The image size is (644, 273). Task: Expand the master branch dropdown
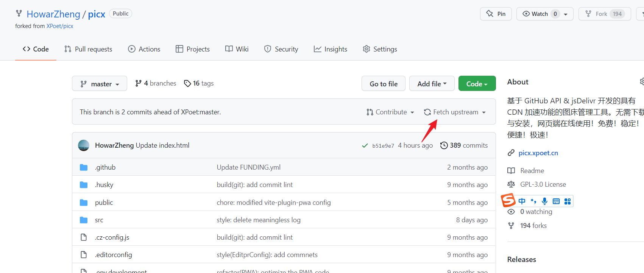tap(100, 84)
